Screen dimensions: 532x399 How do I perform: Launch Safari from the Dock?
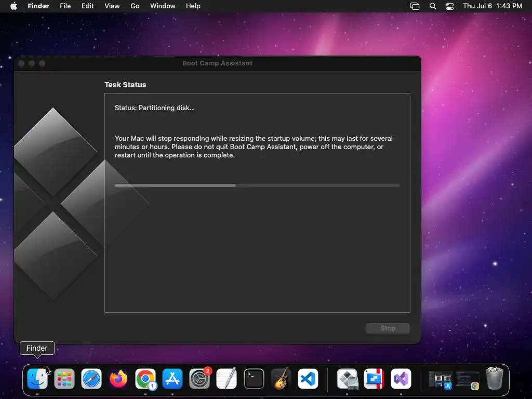tap(91, 379)
